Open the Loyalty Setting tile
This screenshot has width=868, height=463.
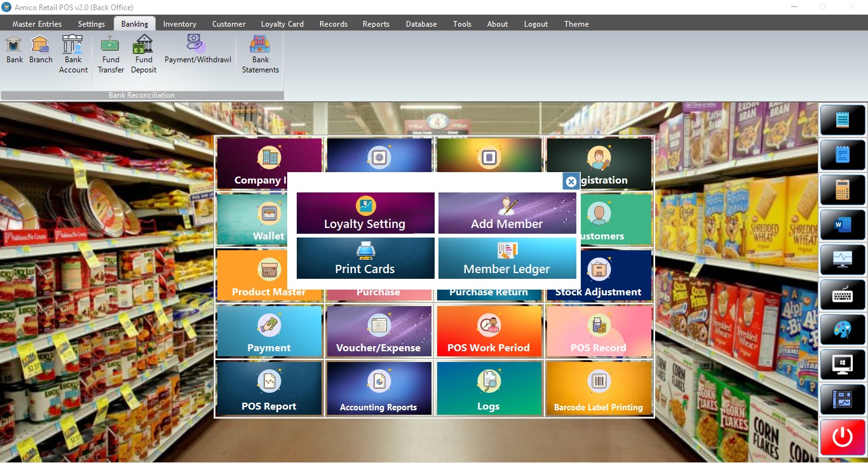[365, 213]
